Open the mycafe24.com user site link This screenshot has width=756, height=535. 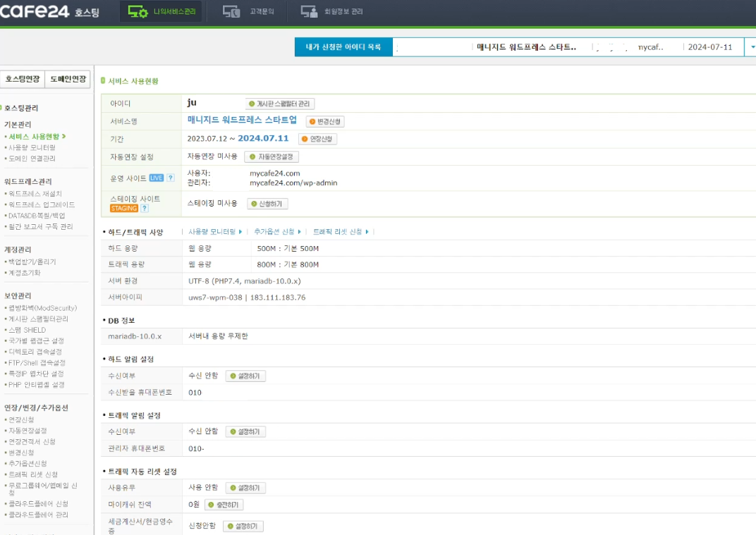pyautogui.click(x=275, y=173)
